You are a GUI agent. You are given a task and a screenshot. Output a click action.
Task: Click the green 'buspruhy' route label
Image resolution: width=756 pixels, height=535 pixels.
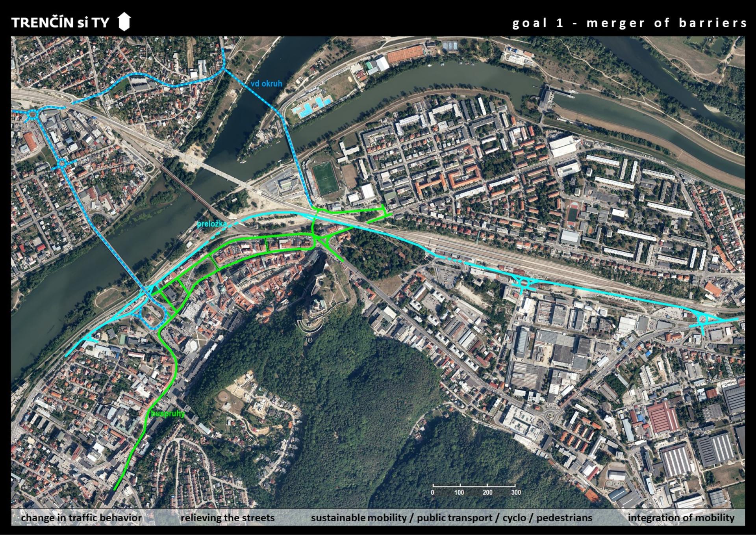(x=168, y=414)
